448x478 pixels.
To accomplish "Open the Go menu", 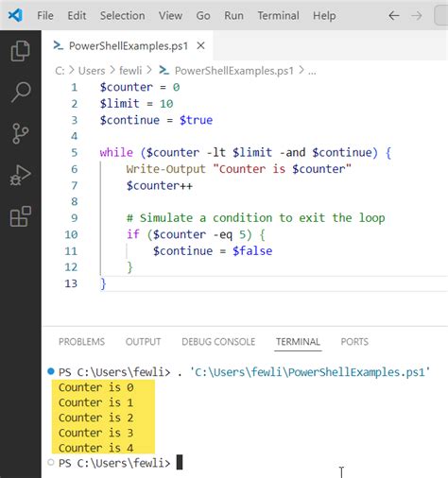I will tap(203, 15).
